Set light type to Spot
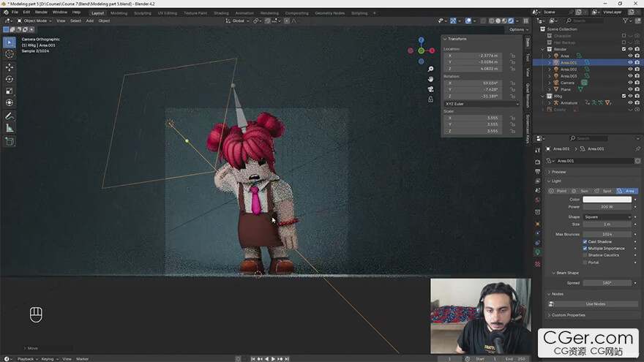The width and height of the screenshot is (644, 362). pyautogui.click(x=604, y=191)
